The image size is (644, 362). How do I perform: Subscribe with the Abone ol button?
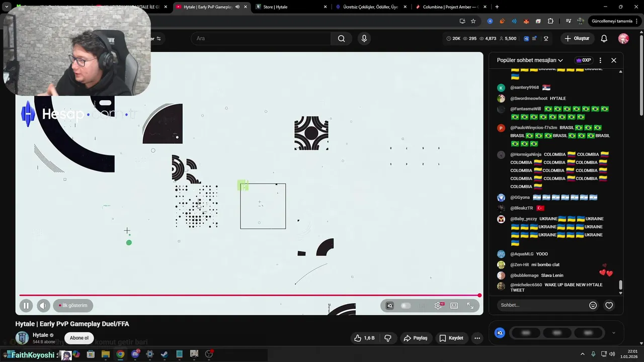point(79,338)
